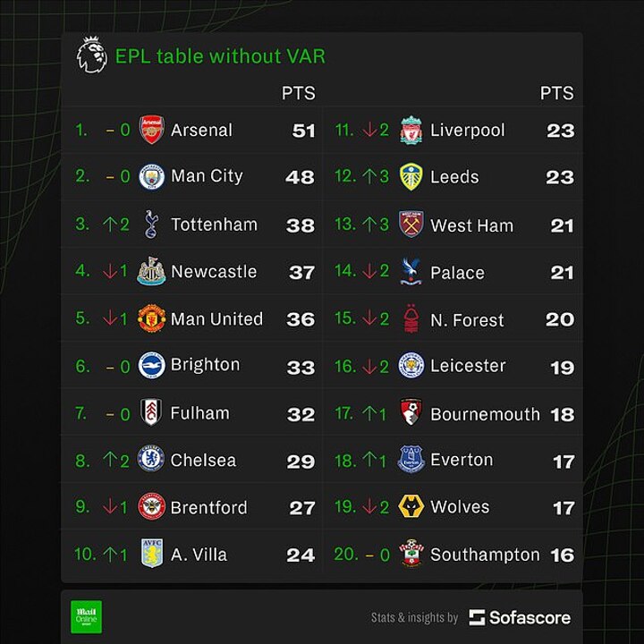Click the Southampton club crest
Image resolution: width=644 pixels, height=644 pixels.
tap(411, 555)
